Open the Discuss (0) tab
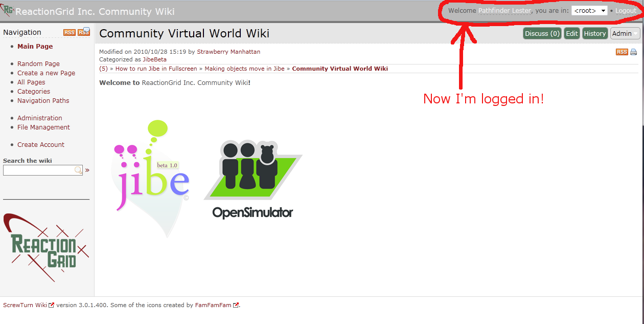Screen dimensions: 644x324 pos(542,33)
